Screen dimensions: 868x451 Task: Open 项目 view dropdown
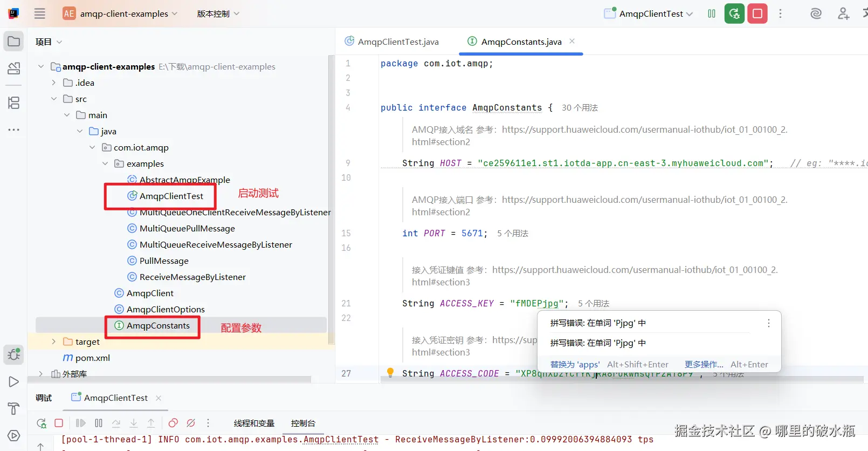pos(49,42)
